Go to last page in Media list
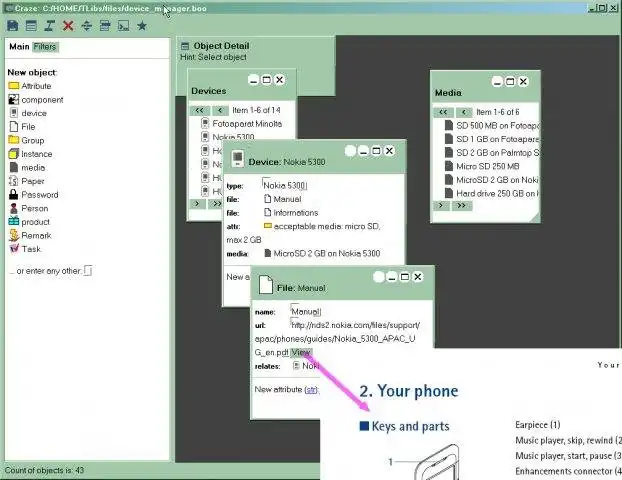Image resolution: width=622 pixels, height=480 pixels. click(461, 205)
